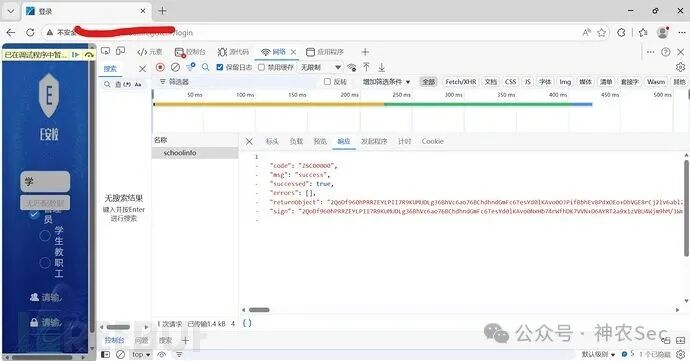Click the step over icon in the paused banner

(89, 55)
